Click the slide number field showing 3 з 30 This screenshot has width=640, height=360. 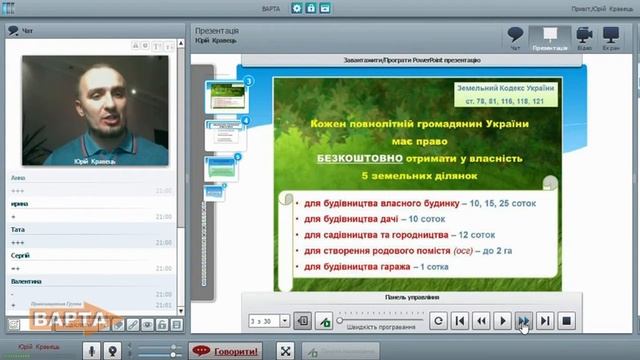264,321
